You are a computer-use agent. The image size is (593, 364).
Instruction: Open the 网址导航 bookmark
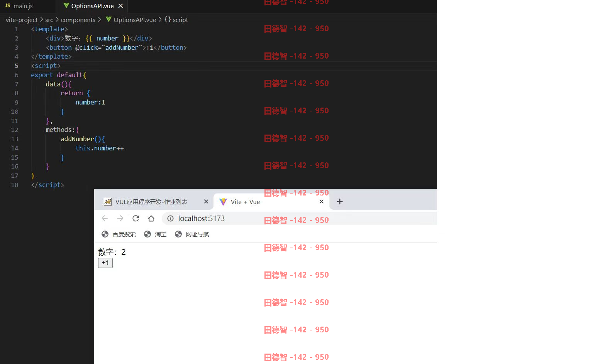click(x=192, y=234)
